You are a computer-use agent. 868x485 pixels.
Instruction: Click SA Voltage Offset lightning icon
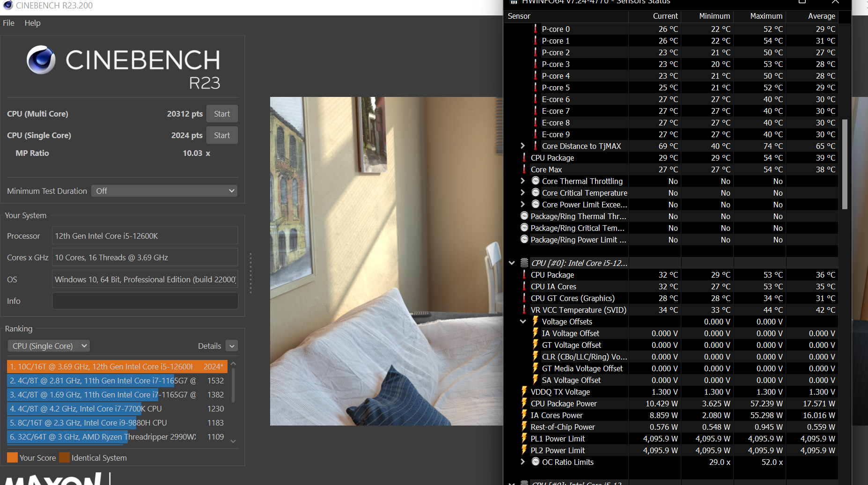pos(536,380)
